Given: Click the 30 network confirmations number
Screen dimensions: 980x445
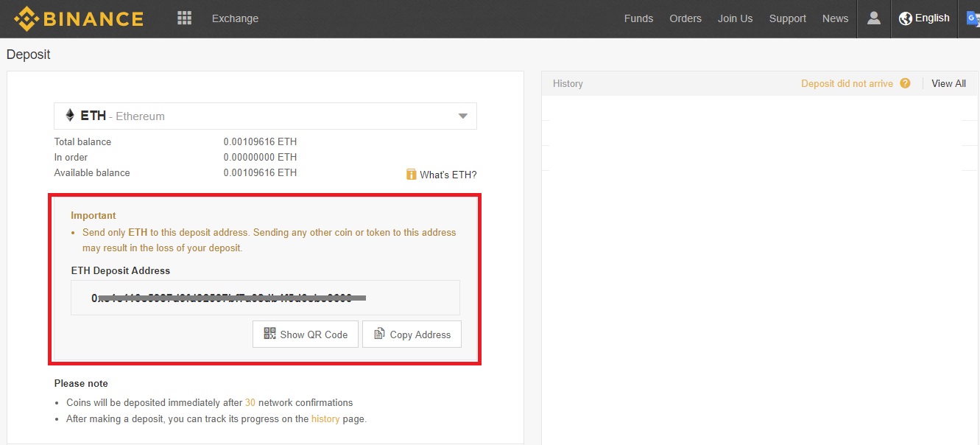Looking at the screenshot, I should (250, 402).
